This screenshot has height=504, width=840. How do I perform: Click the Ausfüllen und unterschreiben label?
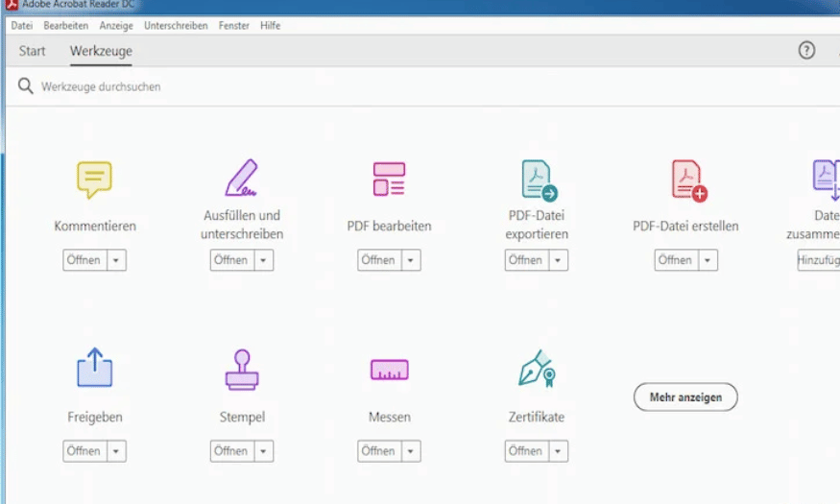click(242, 225)
